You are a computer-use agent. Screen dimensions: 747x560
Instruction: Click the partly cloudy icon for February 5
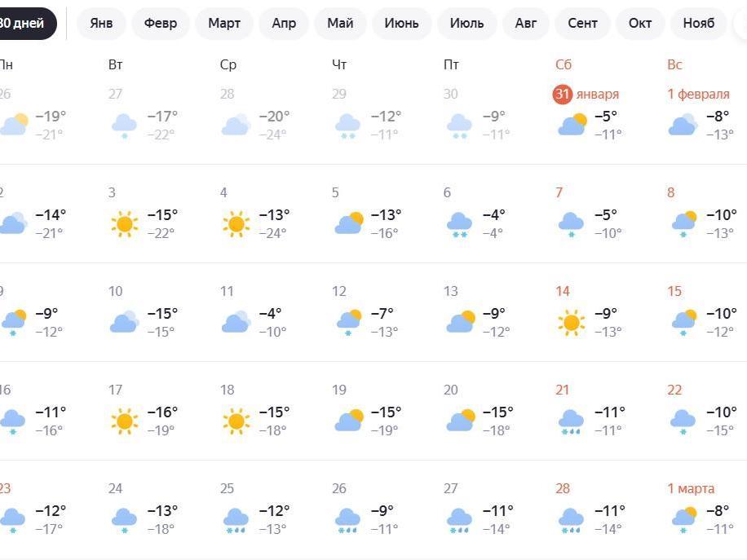tap(348, 223)
